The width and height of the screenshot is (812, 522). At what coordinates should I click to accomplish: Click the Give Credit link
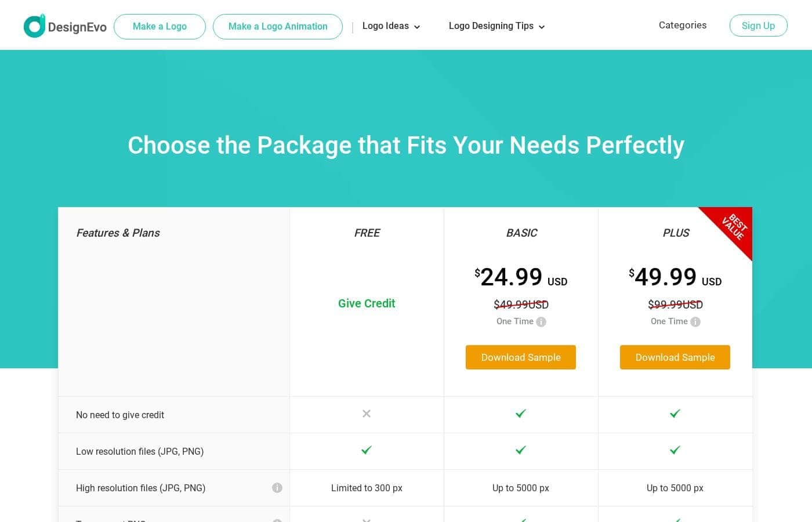point(367,303)
